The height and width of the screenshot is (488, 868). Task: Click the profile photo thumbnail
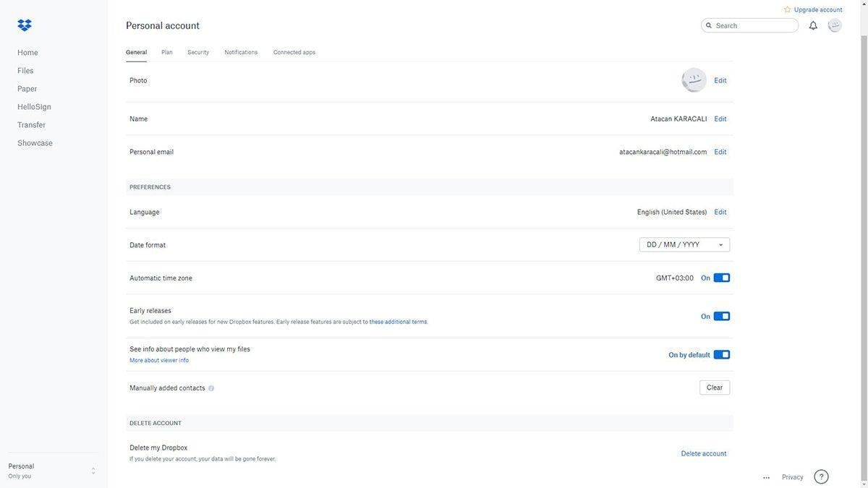point(694,80)
